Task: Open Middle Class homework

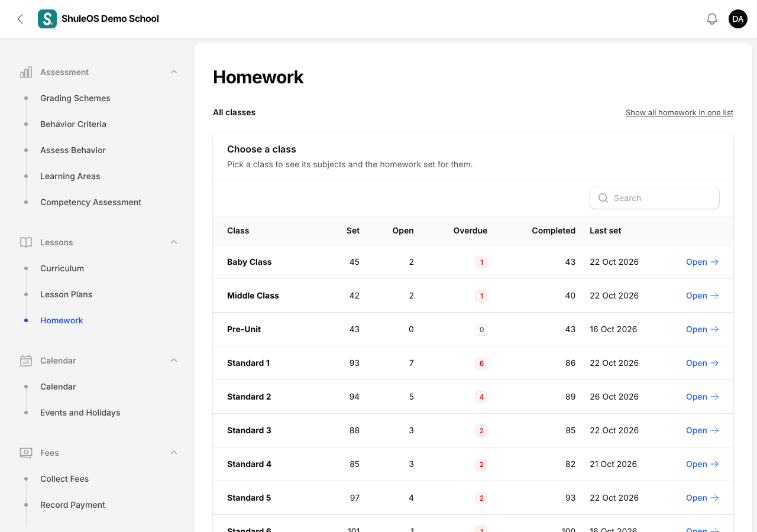Action: pyautogui.click(x=703, y=296)
